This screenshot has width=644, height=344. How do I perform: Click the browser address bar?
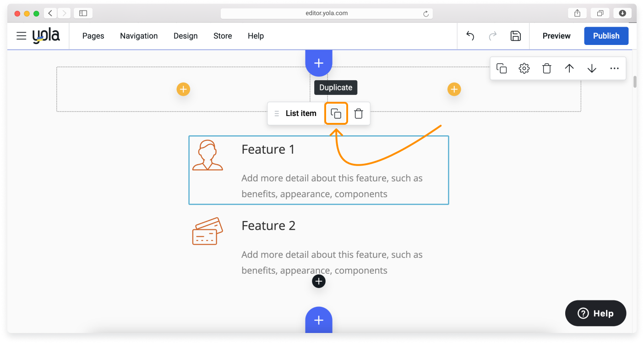pyautogui.click(x=326, y=13)
